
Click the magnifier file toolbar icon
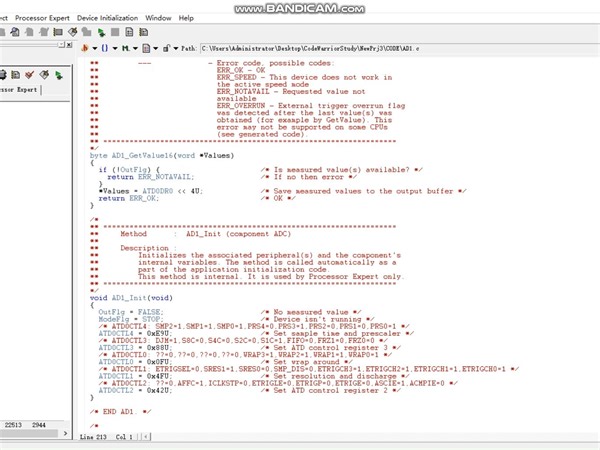tap(15, 32)
